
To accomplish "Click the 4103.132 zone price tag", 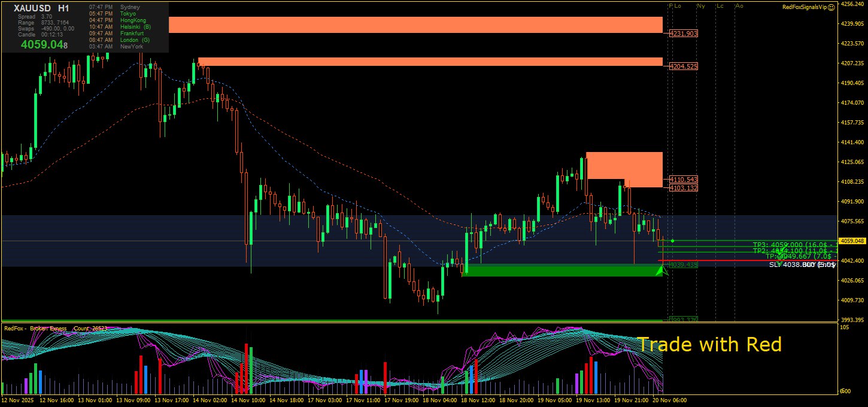I will (684, 188).
